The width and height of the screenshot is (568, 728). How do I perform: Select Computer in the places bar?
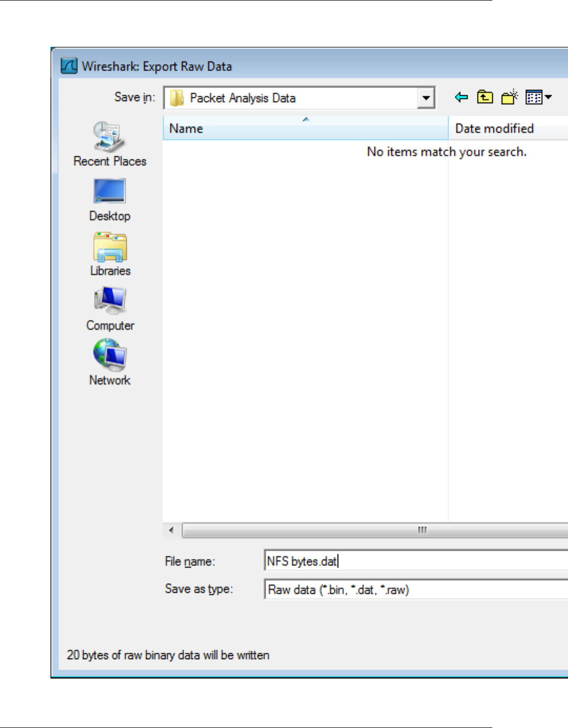110,309
